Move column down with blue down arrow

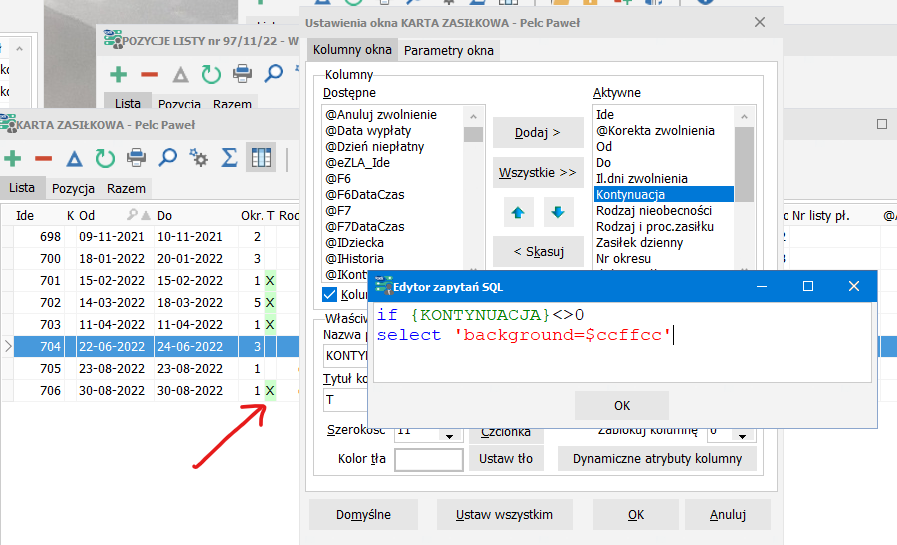point(558,213)
